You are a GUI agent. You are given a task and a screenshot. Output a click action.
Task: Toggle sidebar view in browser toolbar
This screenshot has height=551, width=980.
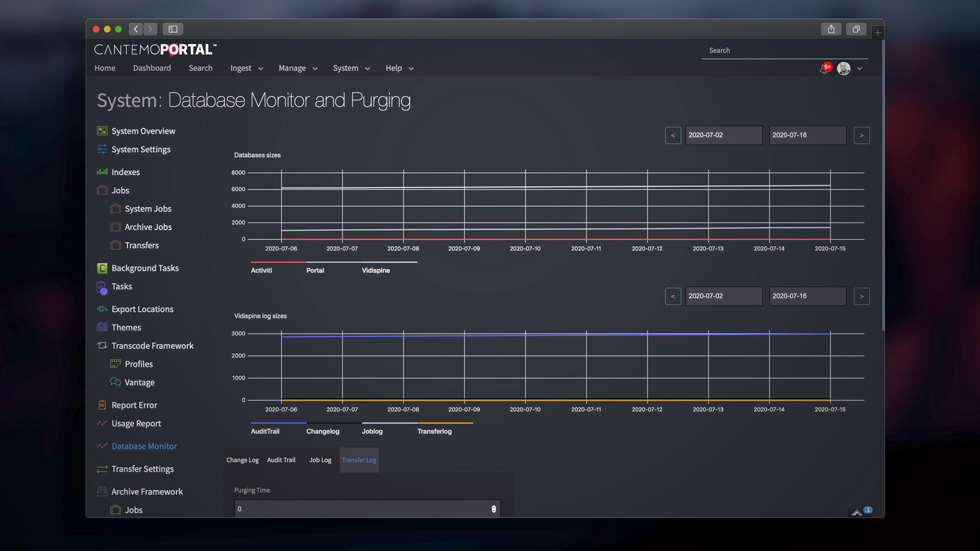(173, 29)
